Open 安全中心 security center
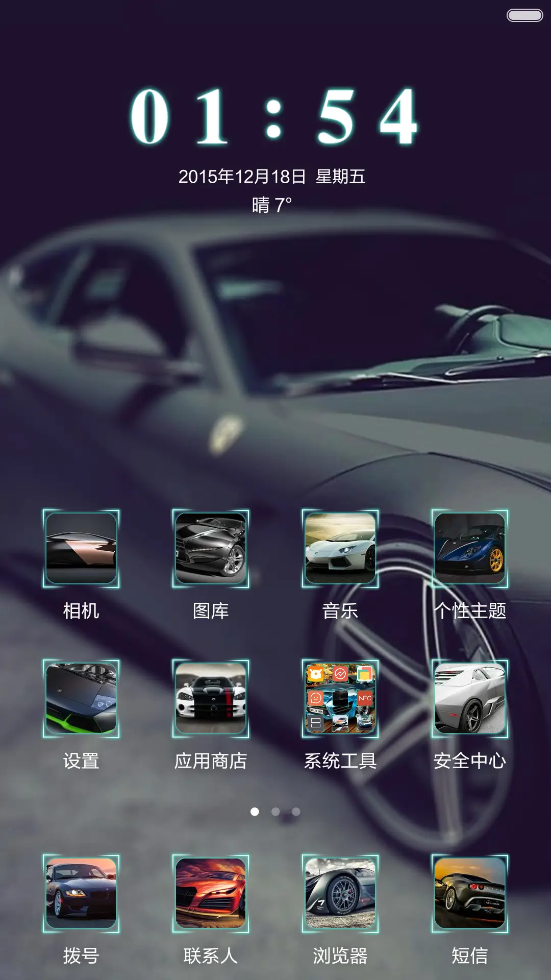This screenshot has height=980, width=551. [x=470, y=699]
